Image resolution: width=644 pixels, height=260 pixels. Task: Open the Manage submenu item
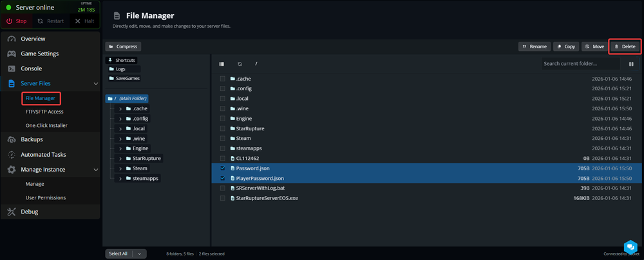tap(35, 184)
